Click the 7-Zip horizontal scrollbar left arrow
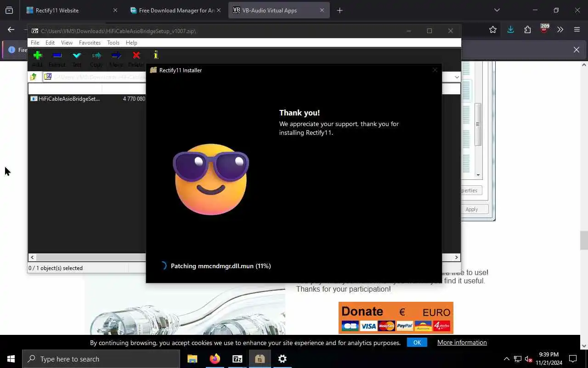 [x=32, y=258]
